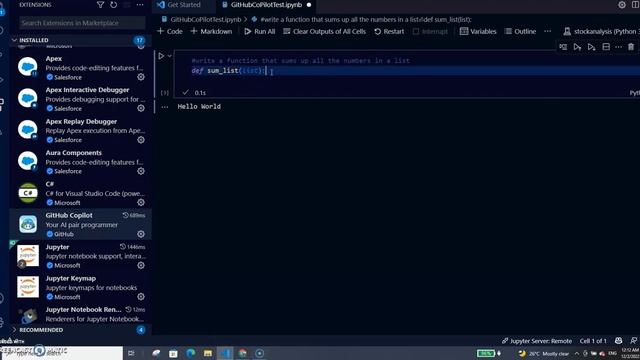Delete the cell with trash icon

coord(631,47)
